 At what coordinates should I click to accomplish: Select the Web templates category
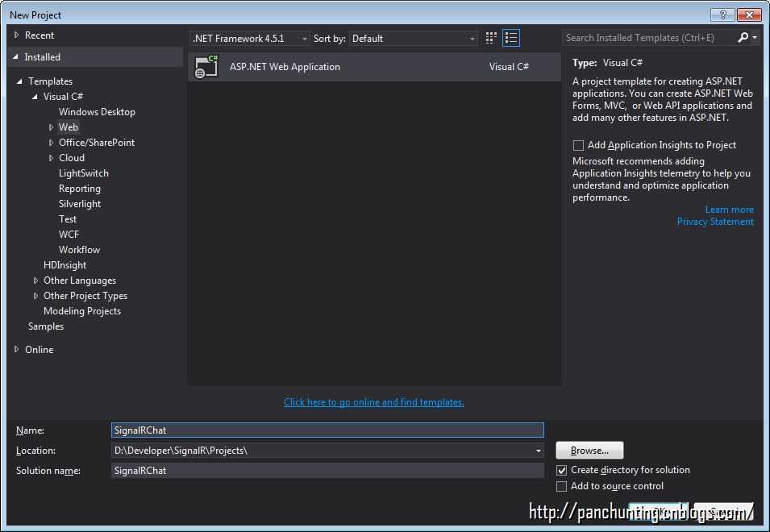coord(69,127)
